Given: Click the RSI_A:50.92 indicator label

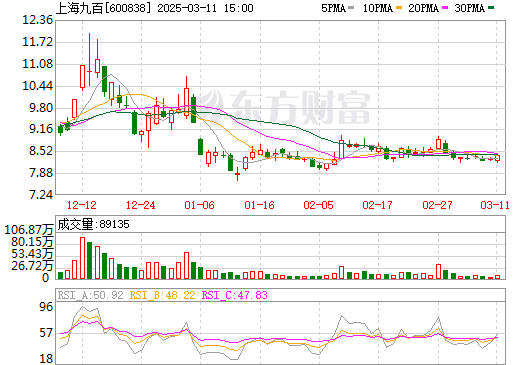Looking at the screenshot, I should (90, 295).
